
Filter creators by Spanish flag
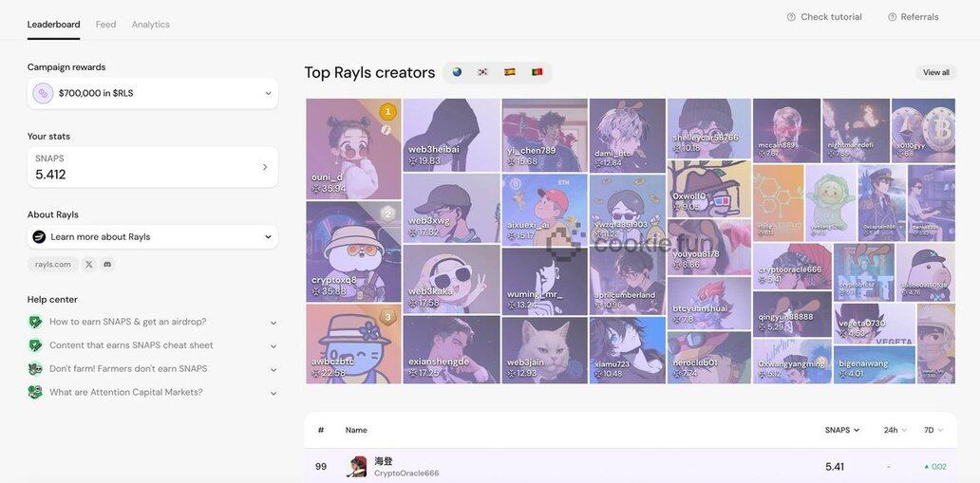coord(510,72)
